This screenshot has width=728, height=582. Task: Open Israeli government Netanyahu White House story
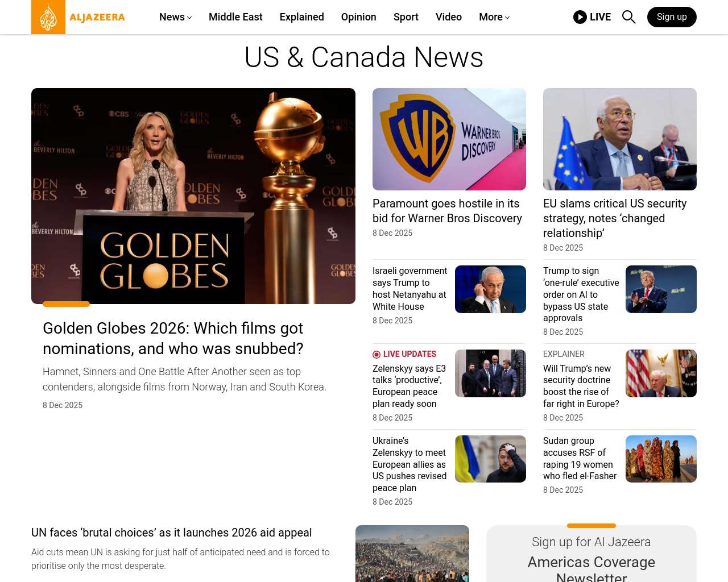409,289
